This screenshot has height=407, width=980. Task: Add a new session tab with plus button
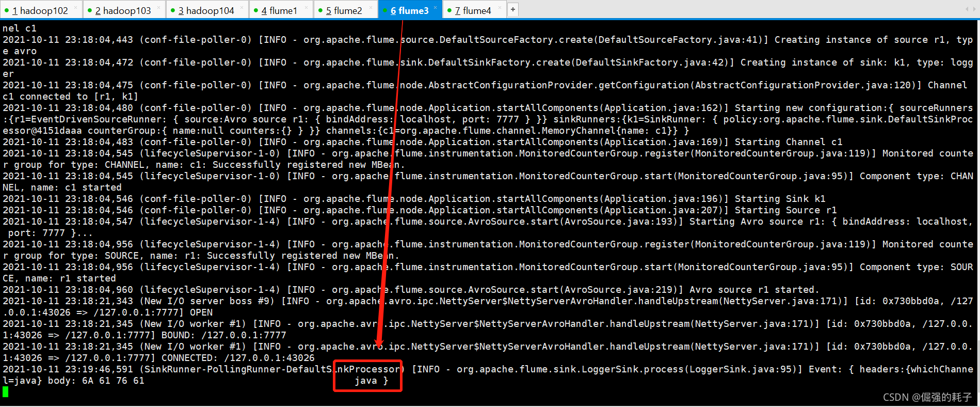tap(513, 9)
